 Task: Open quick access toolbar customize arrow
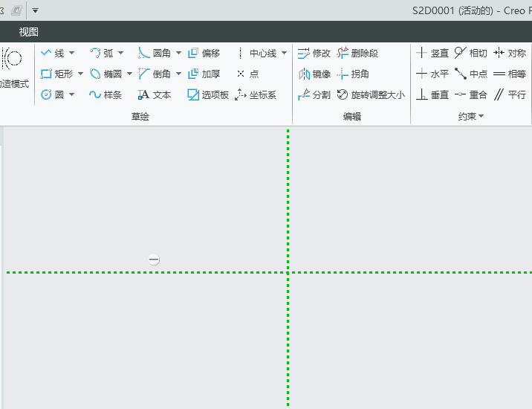tap(35, 10)
